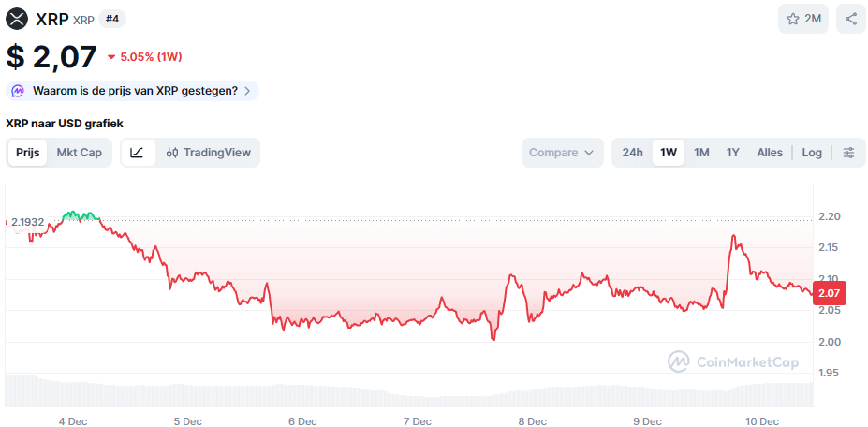868x427 pixels.
Task: Open the TradingView chart mode
Action: 208,153
